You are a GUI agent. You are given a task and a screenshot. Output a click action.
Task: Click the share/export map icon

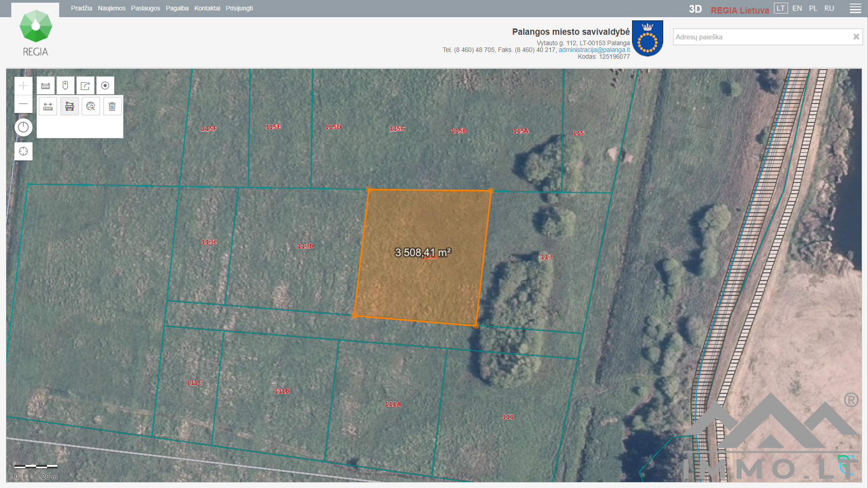[x=85, y=86]
